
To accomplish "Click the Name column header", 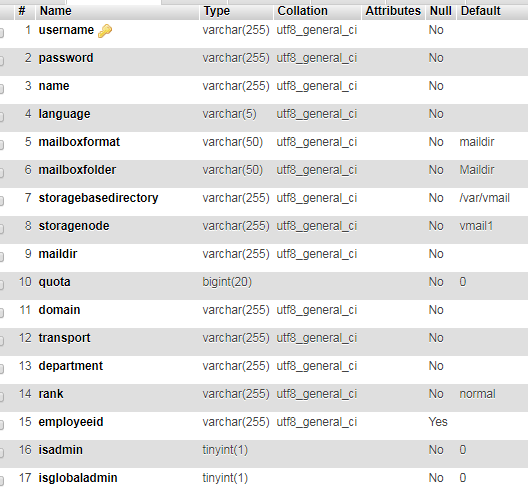I will coord(56,11).
